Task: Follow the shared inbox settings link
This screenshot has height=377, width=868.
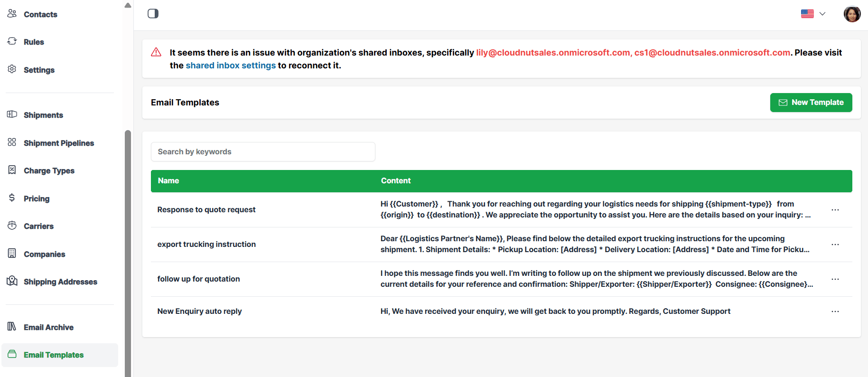Action: point(231,66)
